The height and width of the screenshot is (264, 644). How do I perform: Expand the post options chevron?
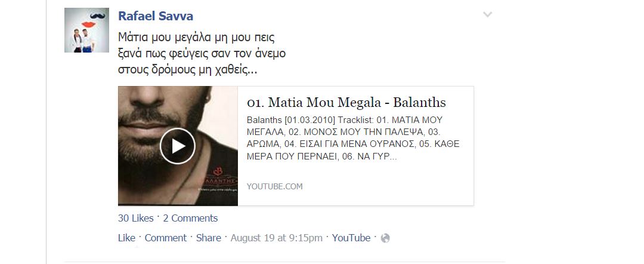tap(488, 15)
